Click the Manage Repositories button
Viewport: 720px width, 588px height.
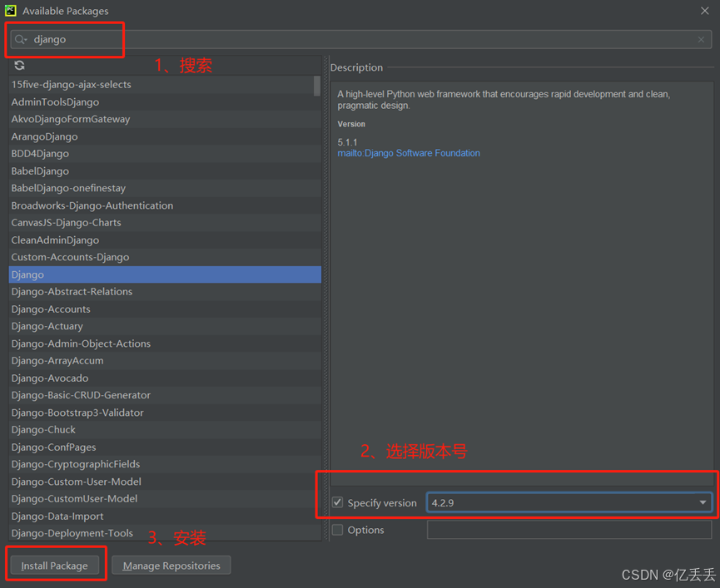171,566
